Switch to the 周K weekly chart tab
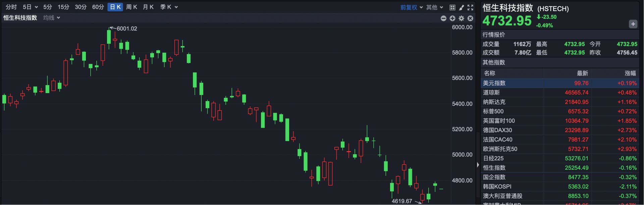The width and height of the screenshot is (644, 205). coord(131,7)
